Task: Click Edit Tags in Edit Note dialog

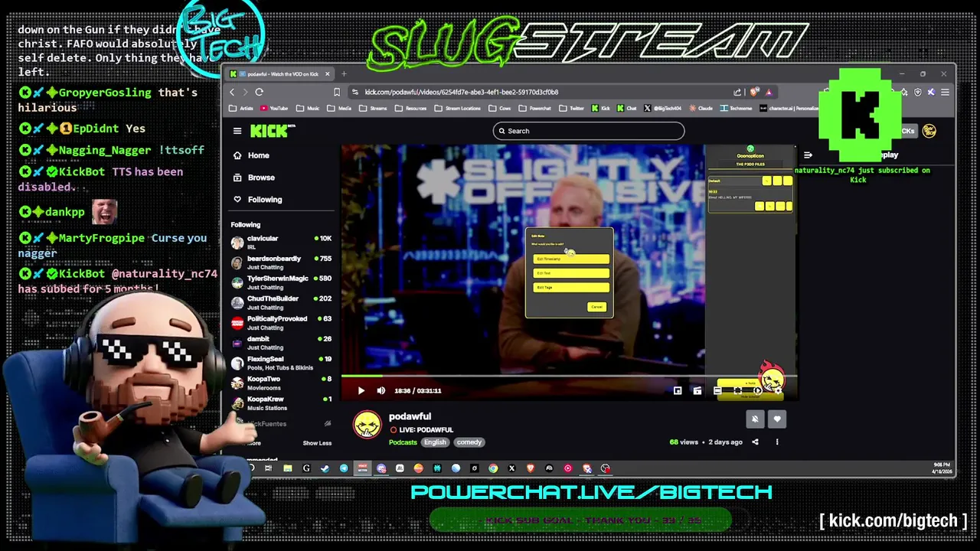Action: coord(571,288)
